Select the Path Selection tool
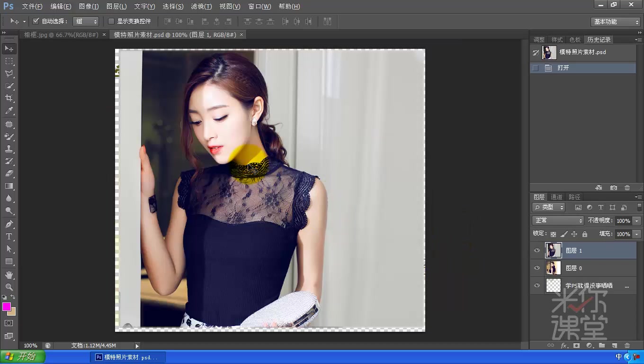 [9, 248]
